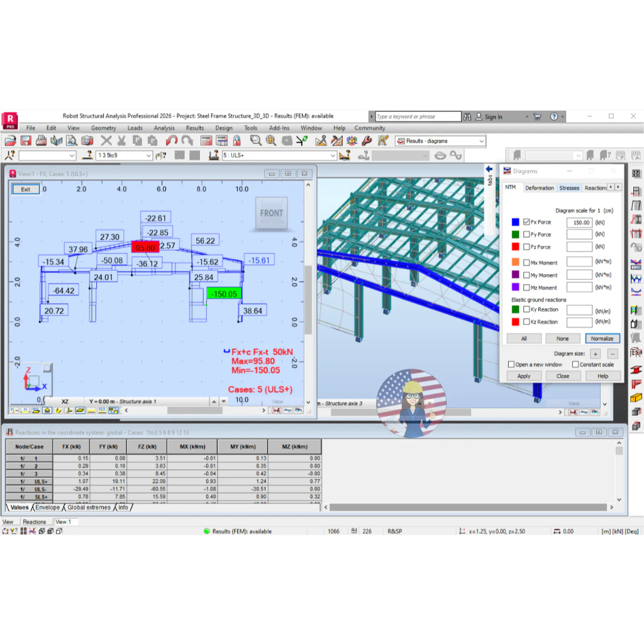The image size is (644, 644).
Task: Click the Open project folder icon
Action: pos(10,141)
